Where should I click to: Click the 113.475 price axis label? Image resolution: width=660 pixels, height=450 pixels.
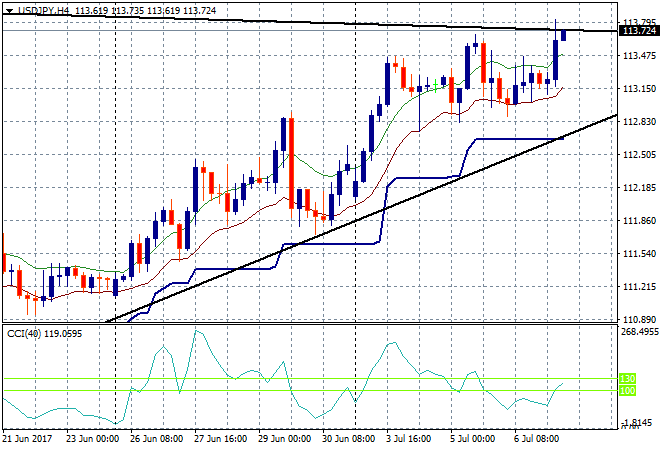(x=639, y=56)
